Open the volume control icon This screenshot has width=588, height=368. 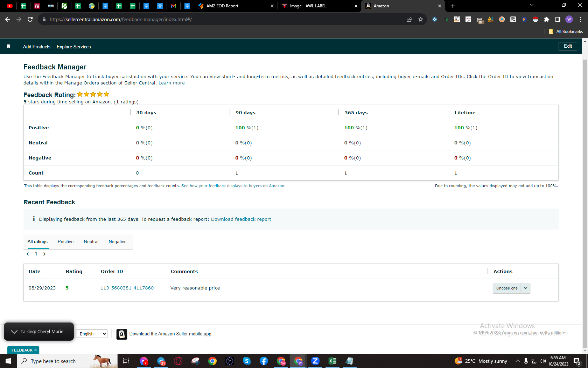point(543,361)
